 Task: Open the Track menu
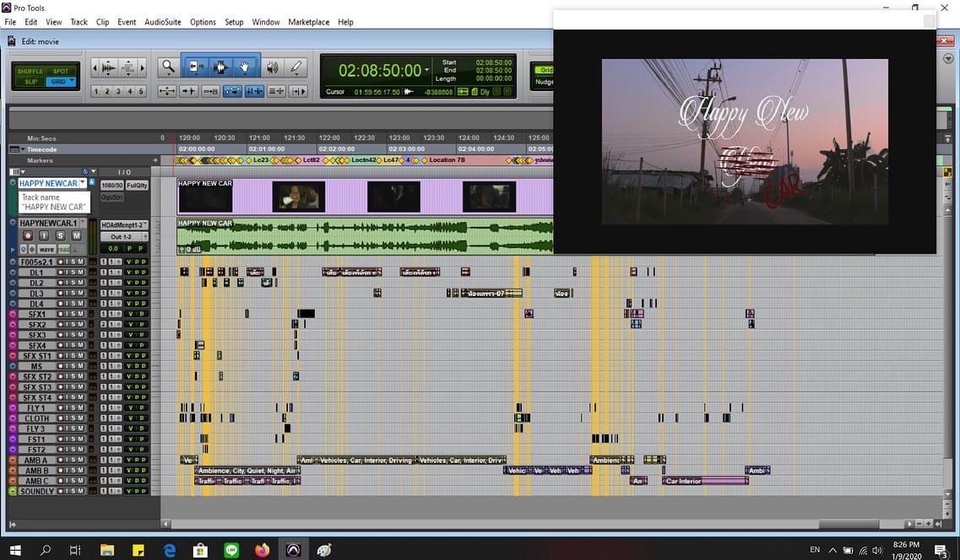(x=79, y=22)
